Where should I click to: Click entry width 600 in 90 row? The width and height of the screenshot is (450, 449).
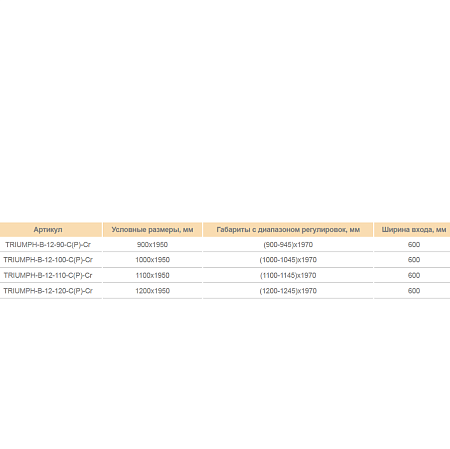coord(414,245)
